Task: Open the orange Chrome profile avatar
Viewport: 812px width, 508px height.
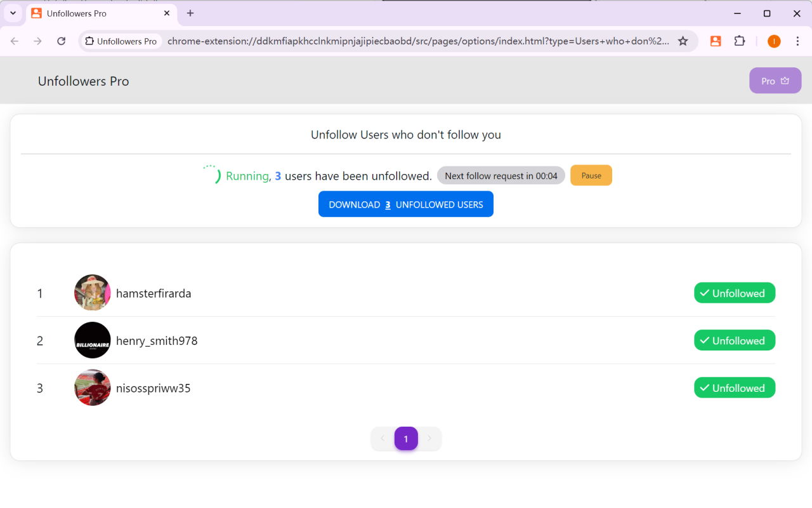Action: 774,41
